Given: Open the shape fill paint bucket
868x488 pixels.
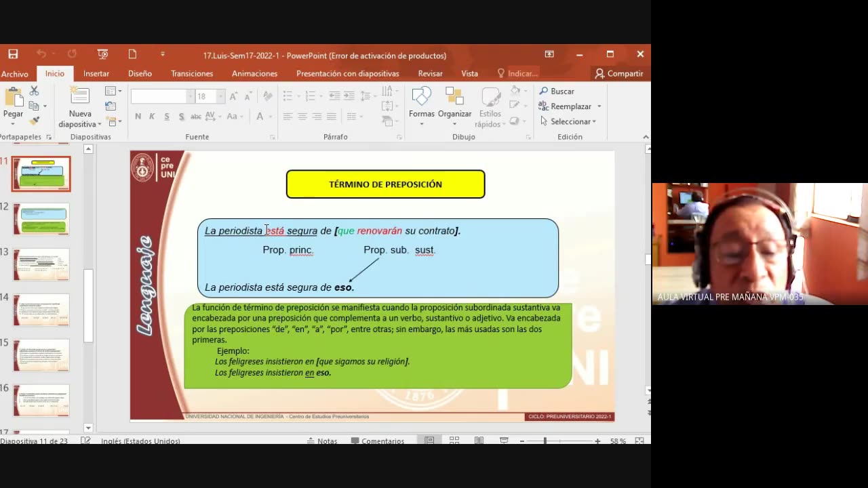Looking at the screenshot, I should pyautogui.click(x=517, y=91).
